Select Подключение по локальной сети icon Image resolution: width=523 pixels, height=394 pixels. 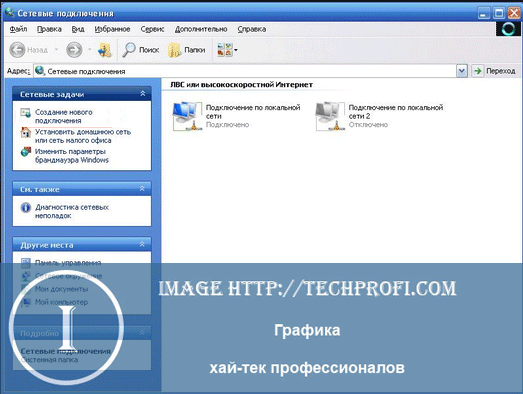pyautogui.click(x=187, y=116)
